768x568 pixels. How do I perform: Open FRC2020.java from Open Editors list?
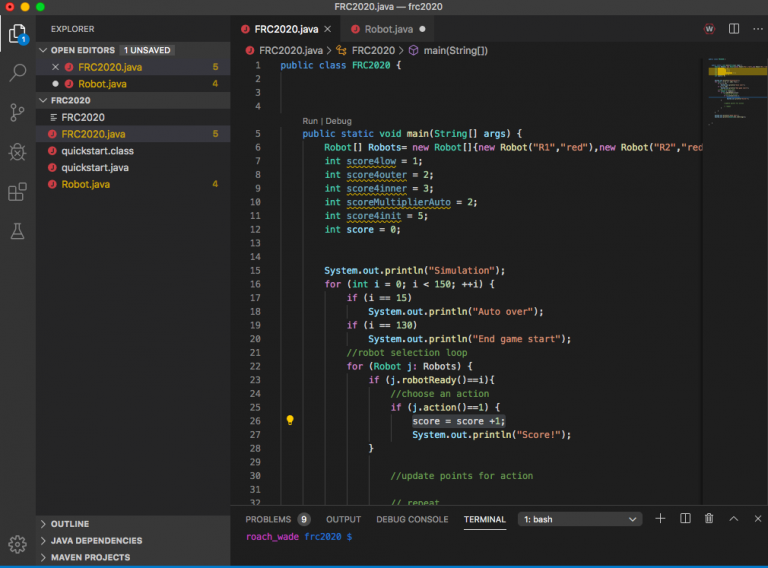click(133, 67)
